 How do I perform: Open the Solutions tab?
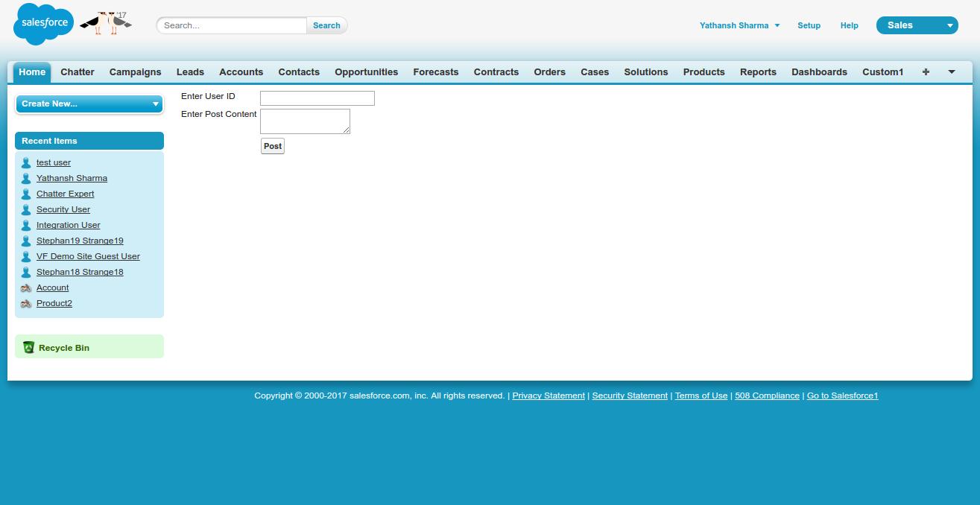[x=646, y=72]
